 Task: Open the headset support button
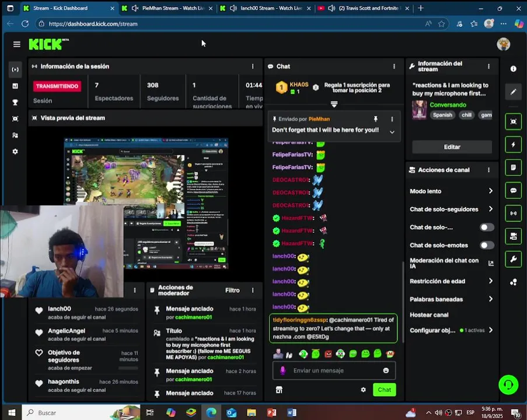(x=508, y=385)
